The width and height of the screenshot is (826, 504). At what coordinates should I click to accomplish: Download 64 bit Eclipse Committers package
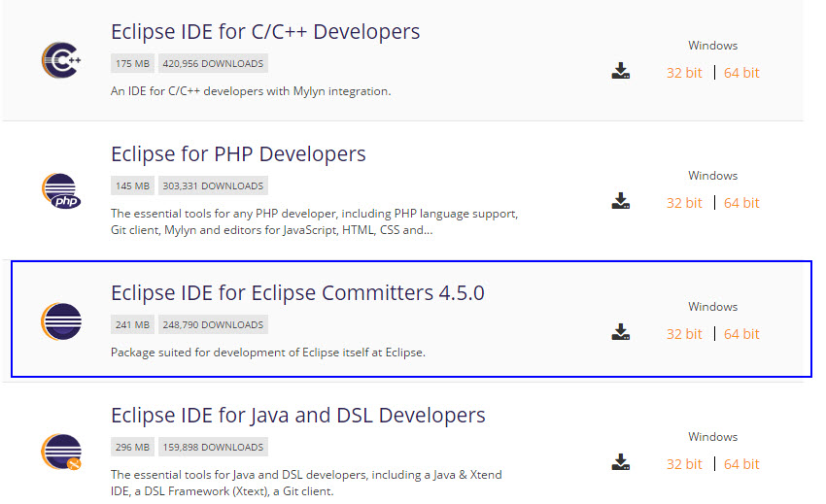click(x=741, y=334)
